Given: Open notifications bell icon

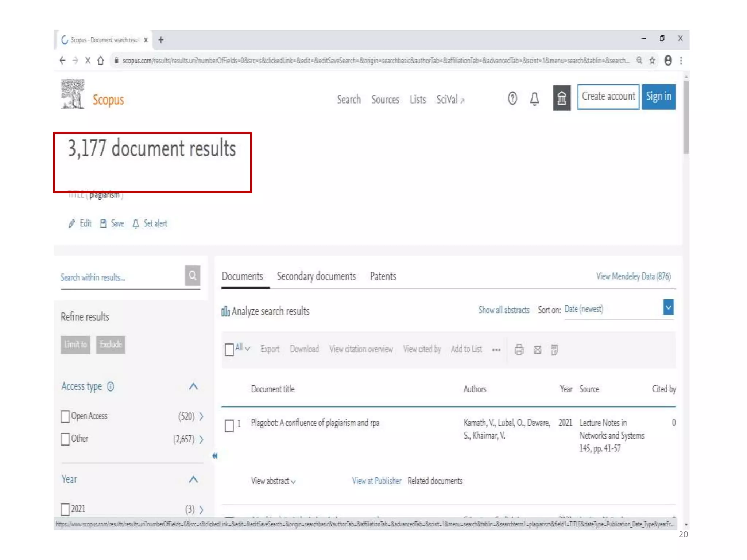Looking at the screenshot, I should click(x=534, y=98).
